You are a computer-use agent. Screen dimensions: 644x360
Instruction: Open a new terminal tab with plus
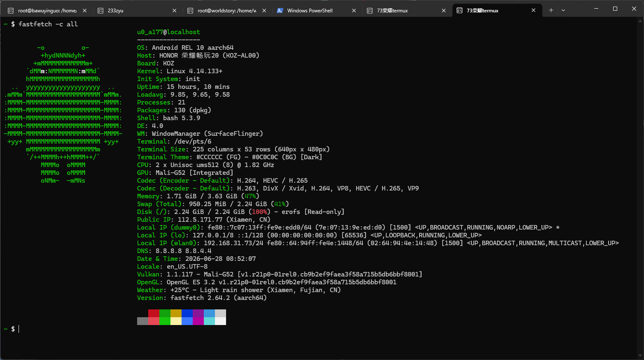(x=551, y=10)
